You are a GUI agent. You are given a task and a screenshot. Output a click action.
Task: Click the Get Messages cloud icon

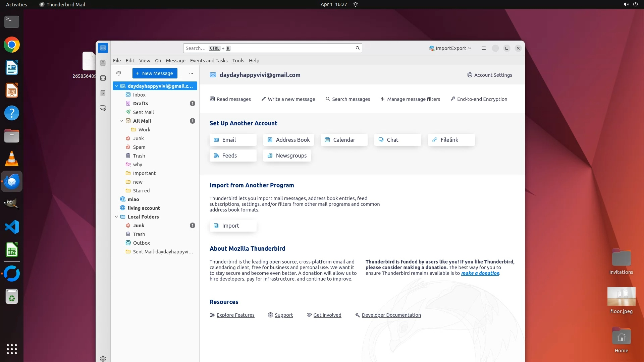(x=119, y=73)
